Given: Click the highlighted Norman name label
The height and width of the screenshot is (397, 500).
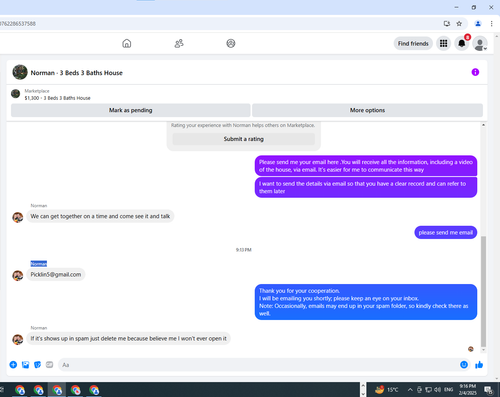Looking at the screenshot, I should pos(39,264).
